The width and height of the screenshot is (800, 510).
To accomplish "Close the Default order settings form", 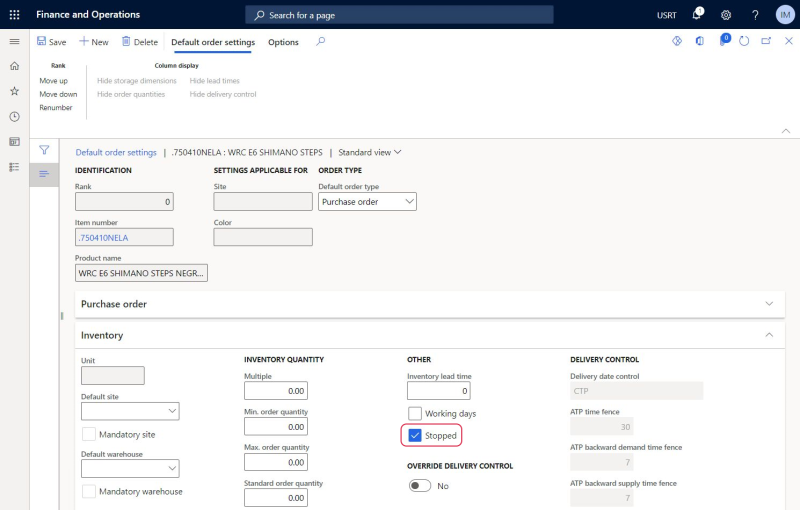I will (x=788, y=41).
